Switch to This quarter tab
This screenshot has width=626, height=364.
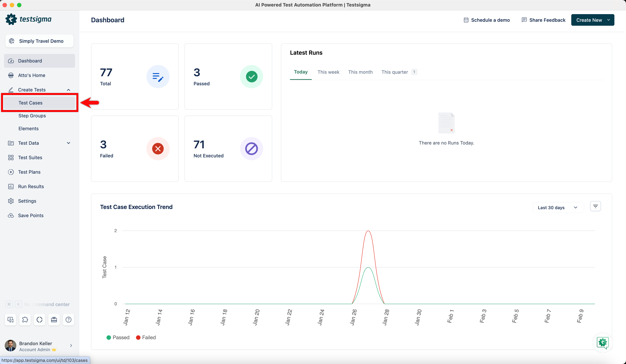[395, 72]
